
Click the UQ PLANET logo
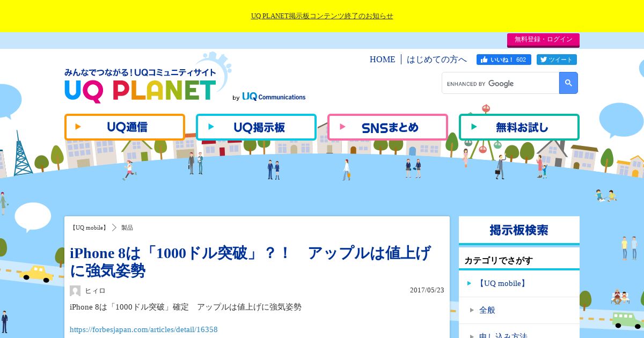pos(141,85)
